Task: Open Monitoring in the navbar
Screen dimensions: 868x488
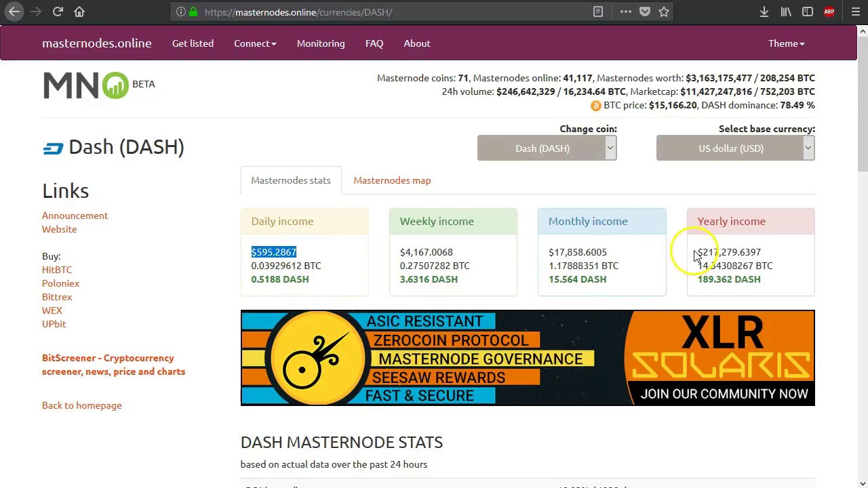Action: (321, 43)
